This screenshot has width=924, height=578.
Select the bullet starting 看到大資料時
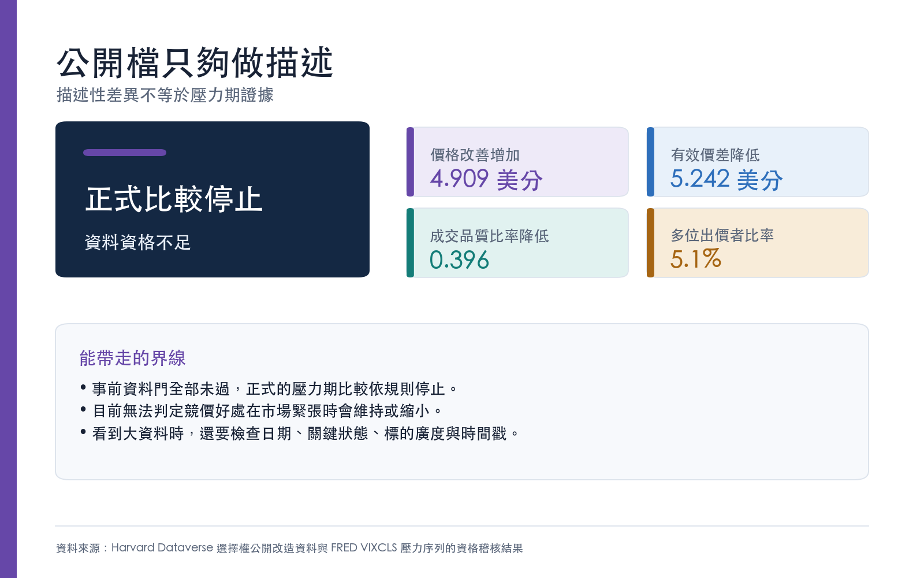tap(300, 433)
